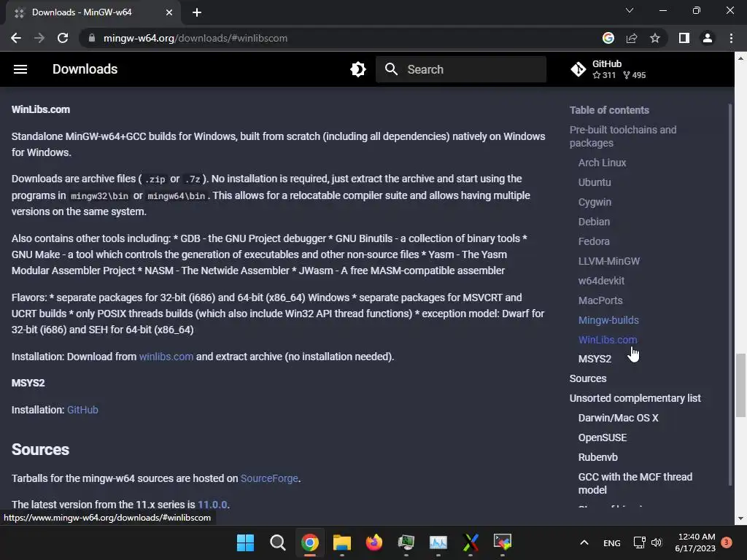Screen dimensions: 747x560
Task: Focus the Search input field
Action: (461, 69)
